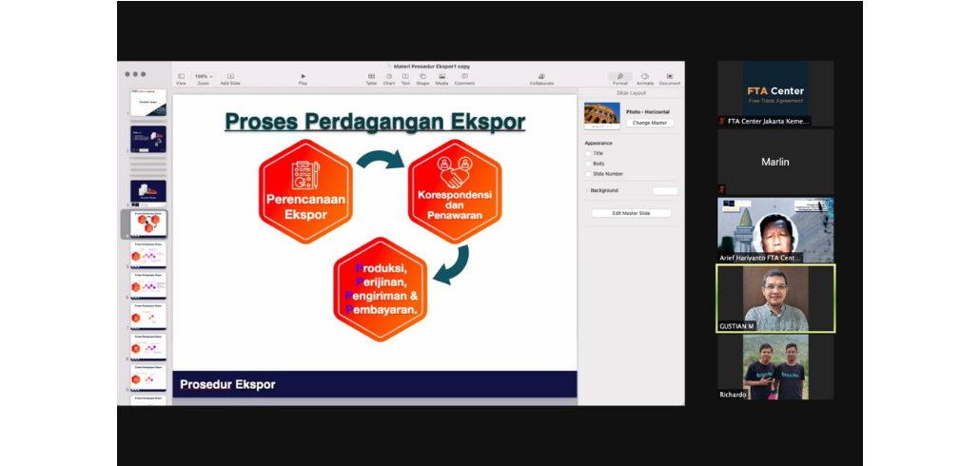The width and height of the screenshot is (980, 466).
Task: Check the Slide Number option
Action: (588, 174)
